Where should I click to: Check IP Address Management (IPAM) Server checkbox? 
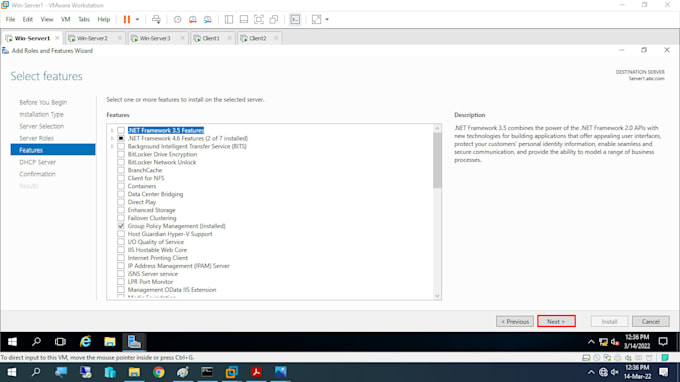coord(121,266)
